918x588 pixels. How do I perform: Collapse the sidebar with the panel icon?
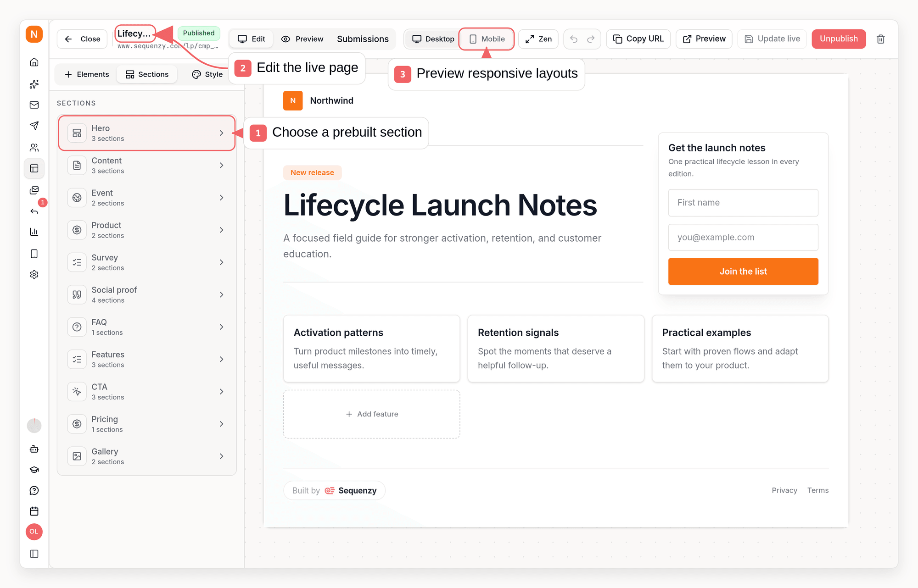click(x=34, y=554)
